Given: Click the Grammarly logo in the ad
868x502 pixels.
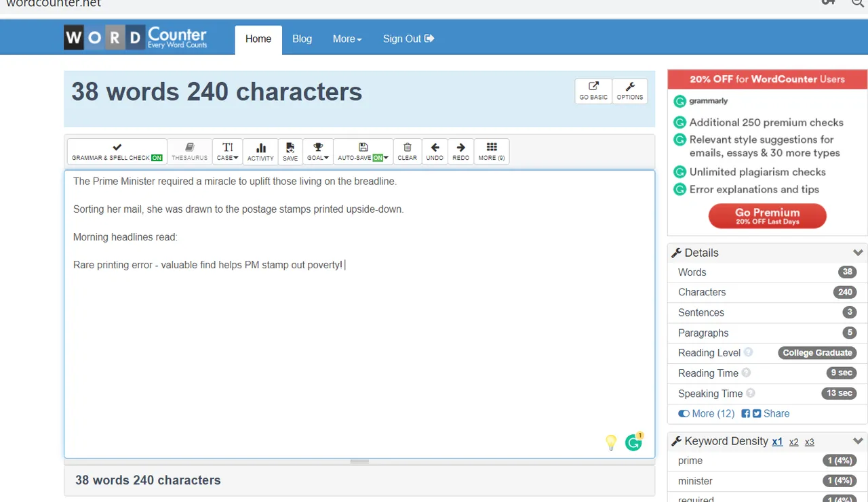Looking at the screenshot, I should click(701, 101).
